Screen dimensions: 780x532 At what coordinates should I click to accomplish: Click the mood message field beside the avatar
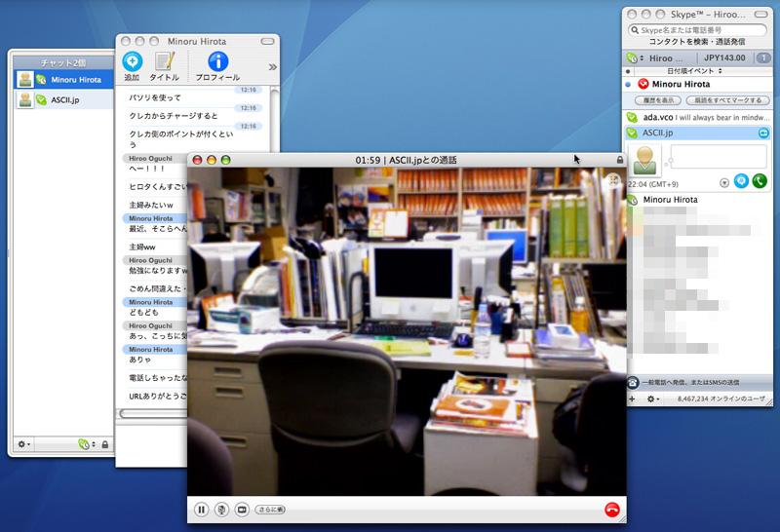coord(719,157)
